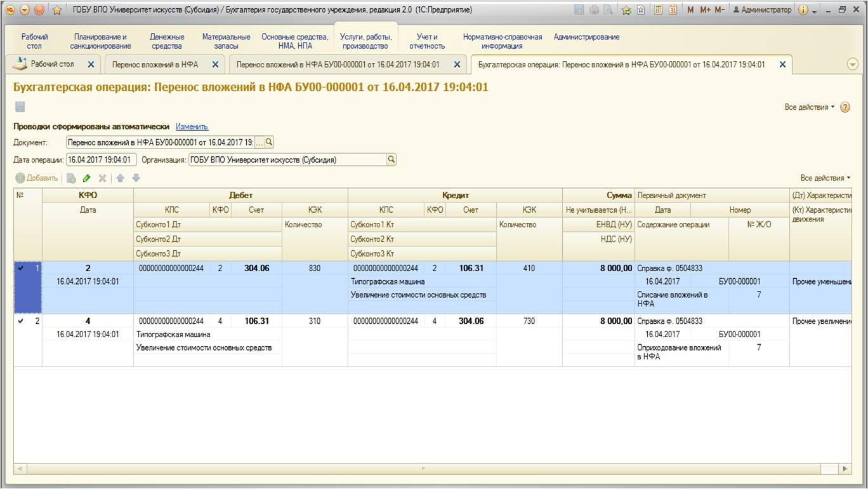Click the magnifier next to Документ field
The height and width of the screenshot is (489, 868).
point(269,142)
